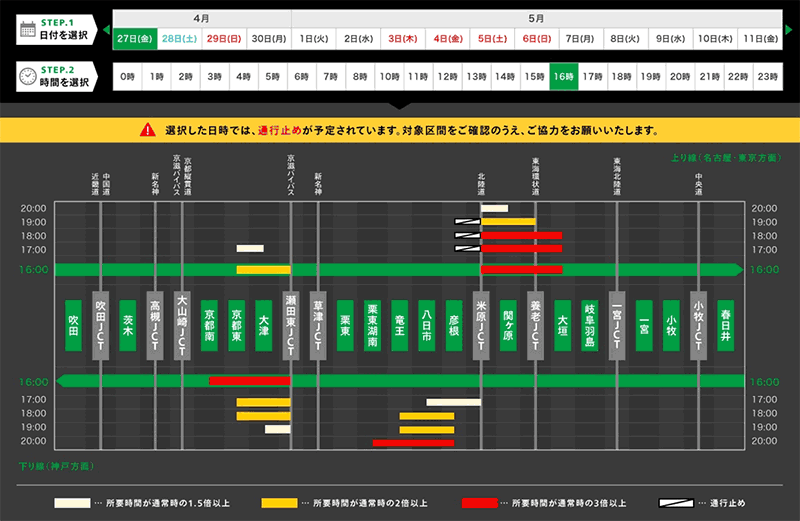Image resolution: width=800 pixels, height=521 pixels.
Task: Click the red 通行止め text in banner
Action: pyautogui.click(x=280, y=130)
